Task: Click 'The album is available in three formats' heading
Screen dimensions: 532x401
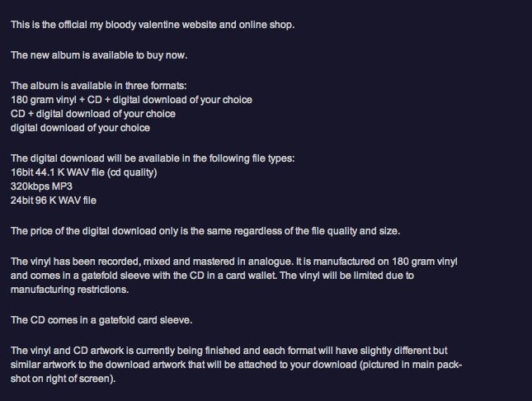Action: 98,85
